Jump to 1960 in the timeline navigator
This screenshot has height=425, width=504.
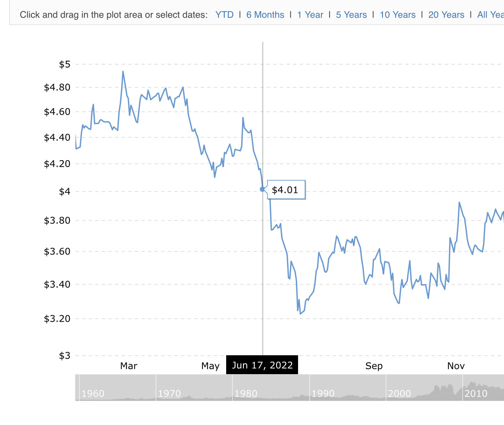(93, 394)
